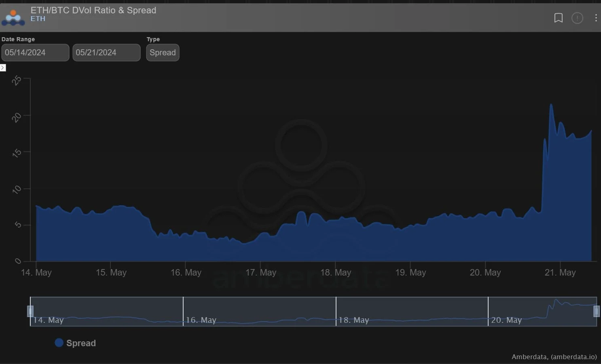Image resolution: width=601 pixels, height=364 pixels.
Task: Edit the end date 05/21/2024 field
Action: tap(106, 53)
